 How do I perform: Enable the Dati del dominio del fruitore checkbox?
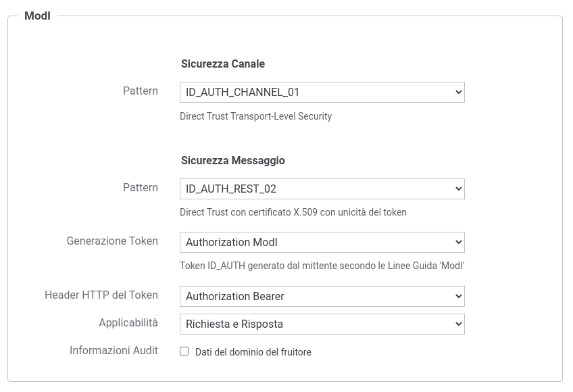[184, 351]
